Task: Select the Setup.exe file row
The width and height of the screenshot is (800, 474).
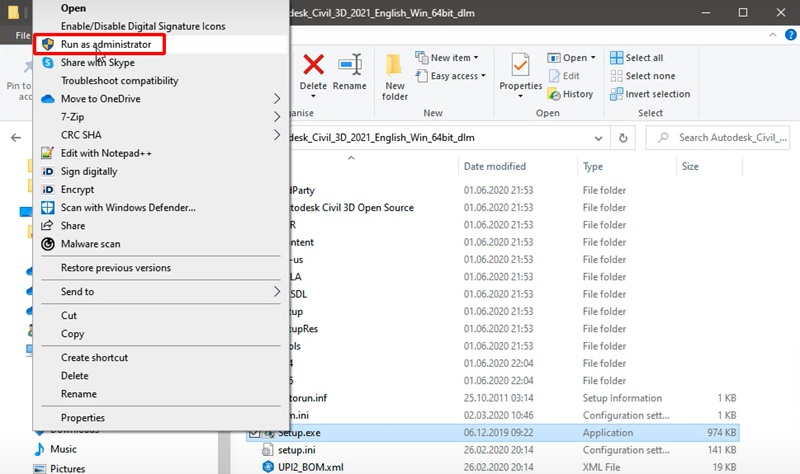Action: 493,433
